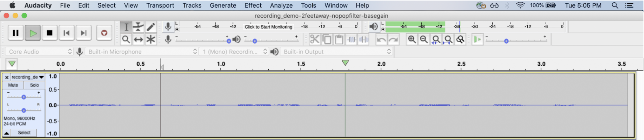Click the Paste clipboard icon
Screen dimensions: 644x140
339,40
